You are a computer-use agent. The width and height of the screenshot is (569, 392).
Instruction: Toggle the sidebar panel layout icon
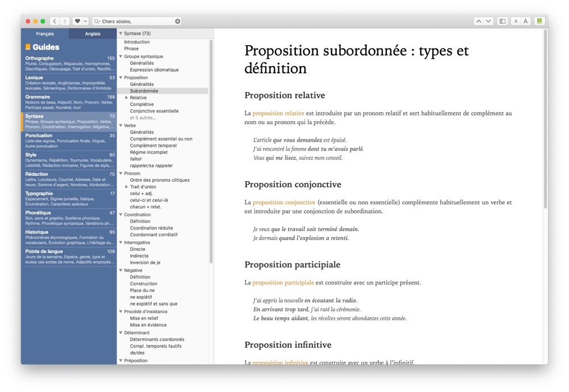[x=502, y=22]
